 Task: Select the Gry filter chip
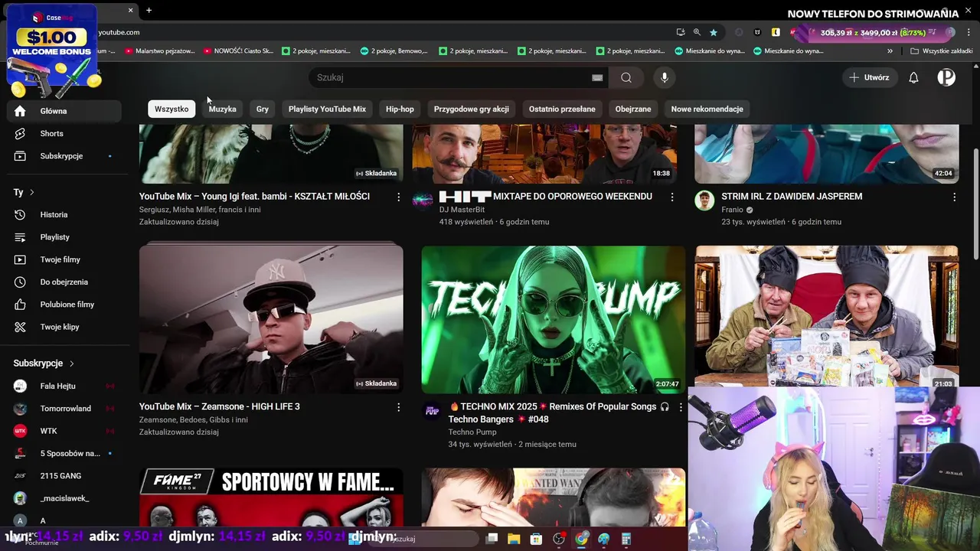point(263,109)
